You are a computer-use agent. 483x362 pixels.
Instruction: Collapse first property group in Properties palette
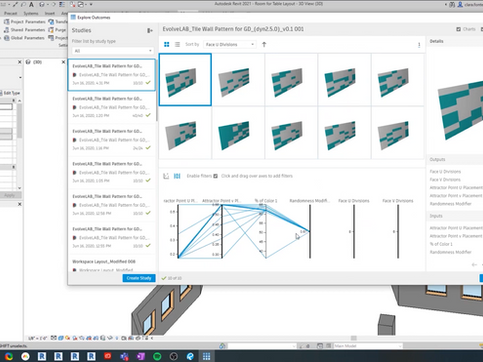pos(14,100)
